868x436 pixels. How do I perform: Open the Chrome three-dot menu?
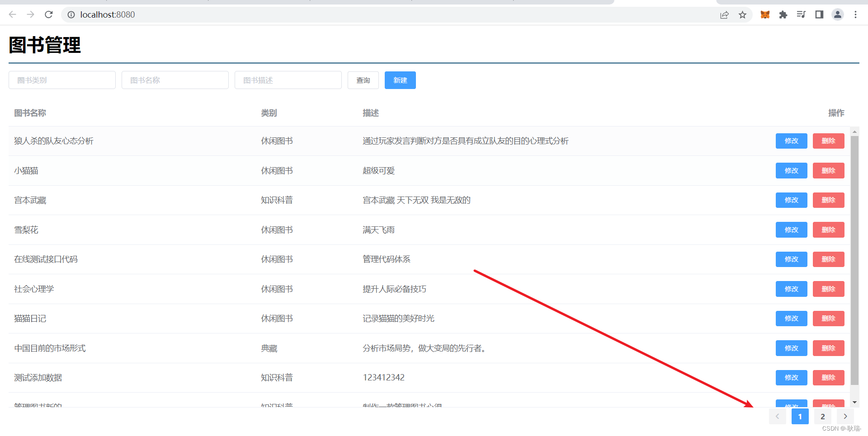pos(855,14)
